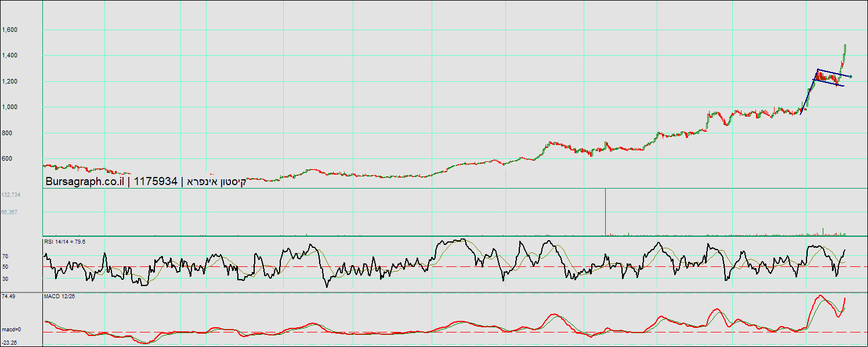This screenshot has width=868, height=347.
Task: Click the MACD 12/26 label
Action: pos(60,297)
